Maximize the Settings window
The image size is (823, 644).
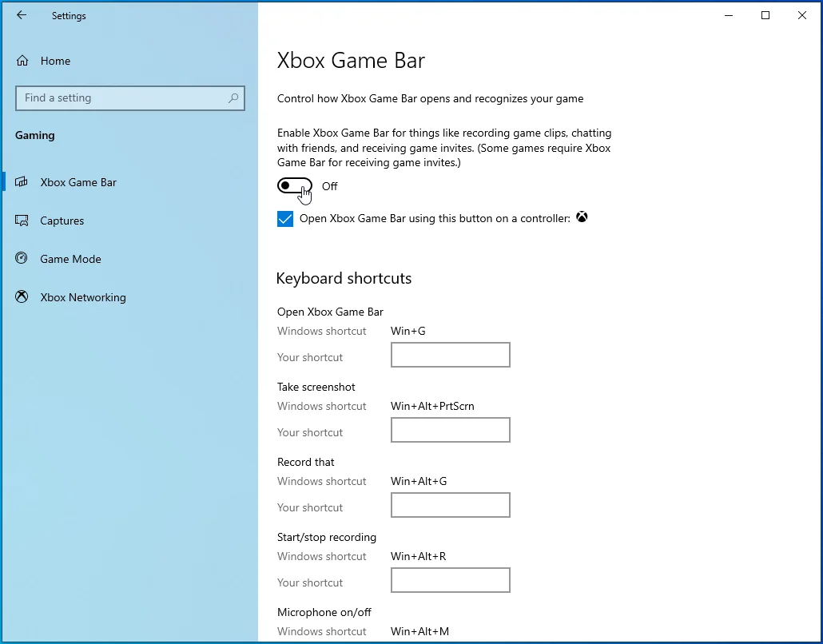765,15
